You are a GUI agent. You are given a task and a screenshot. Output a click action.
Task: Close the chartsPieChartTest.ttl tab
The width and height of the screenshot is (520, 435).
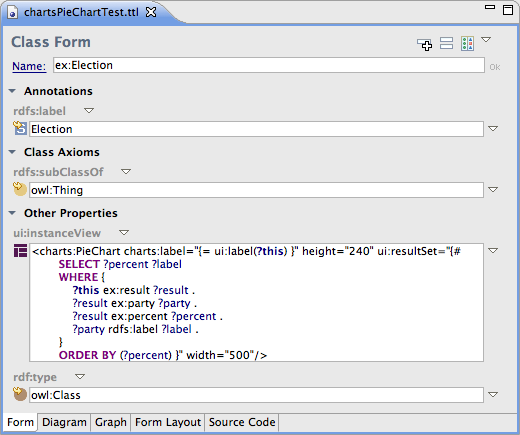(x=151, y=12)
